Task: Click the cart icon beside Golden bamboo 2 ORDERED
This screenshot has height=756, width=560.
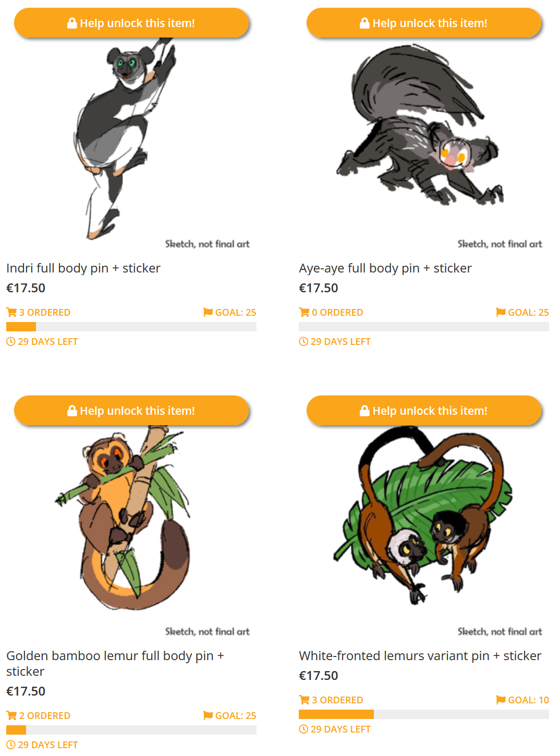Action: click(x=11, y=715)
